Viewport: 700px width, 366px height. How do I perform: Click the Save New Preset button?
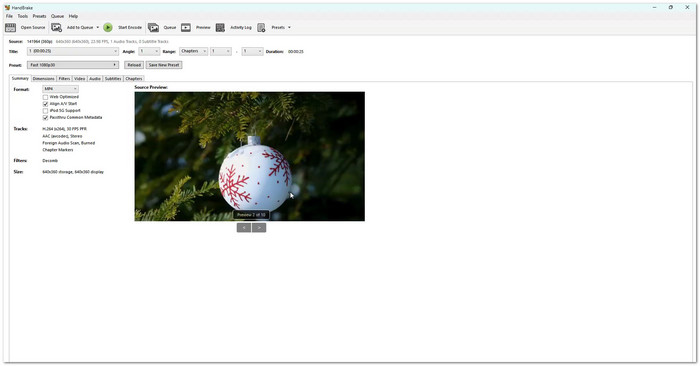pyautogui.click(x=164, y=65)
